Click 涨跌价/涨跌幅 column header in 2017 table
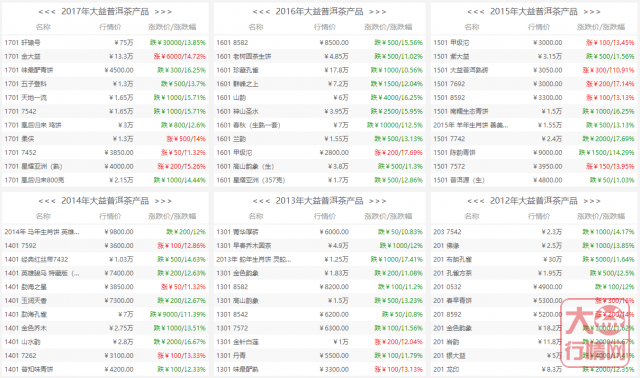This screenshot has height=378, width=640. (x=172, y=27)
